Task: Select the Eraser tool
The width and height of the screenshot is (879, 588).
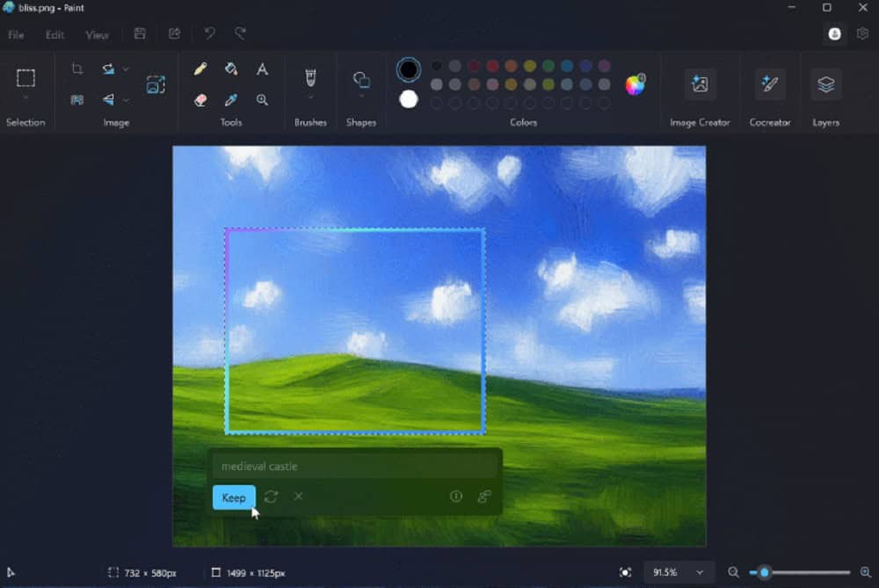Action: tap(199, 100)
